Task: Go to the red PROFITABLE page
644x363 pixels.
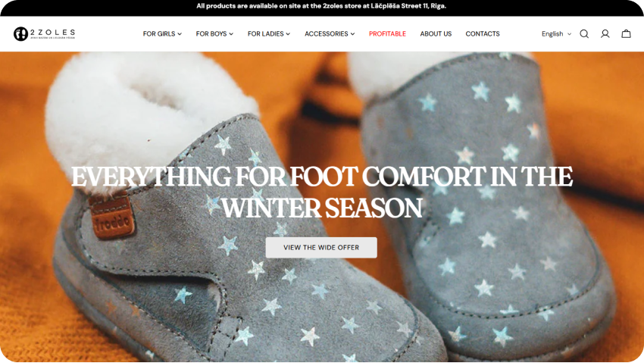Action: tap(387, 33)
